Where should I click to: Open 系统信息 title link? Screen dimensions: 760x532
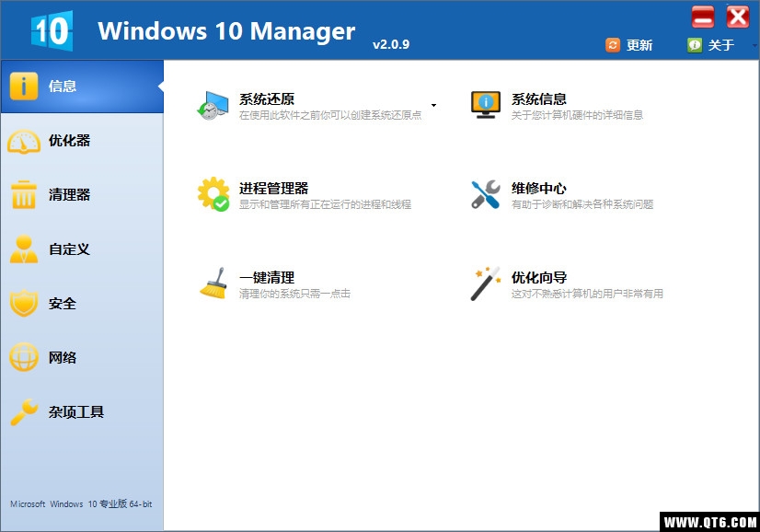click(x=539, y=98)
